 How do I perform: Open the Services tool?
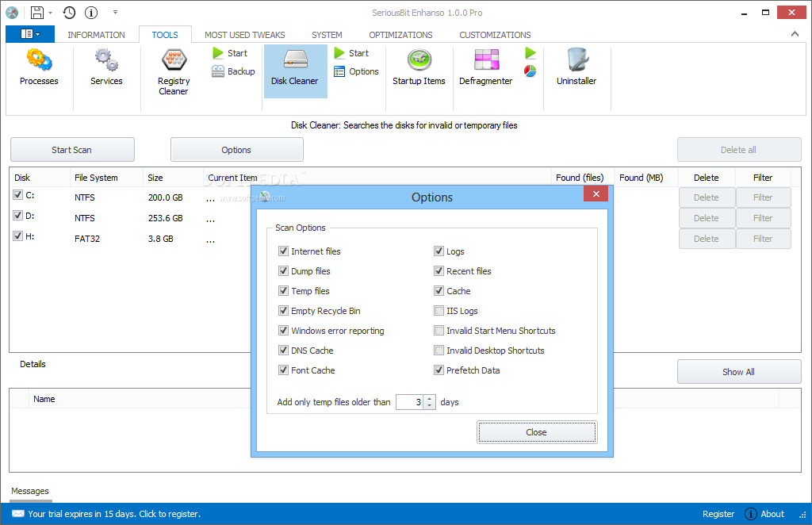[106, 67]
